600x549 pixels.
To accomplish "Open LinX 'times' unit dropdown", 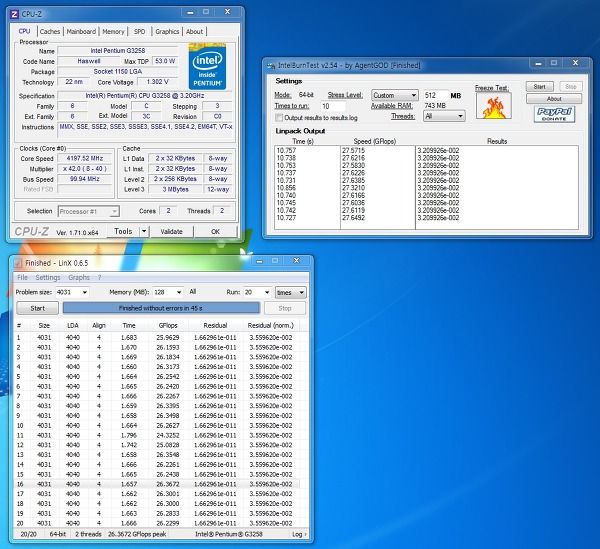I will [290, 293].
